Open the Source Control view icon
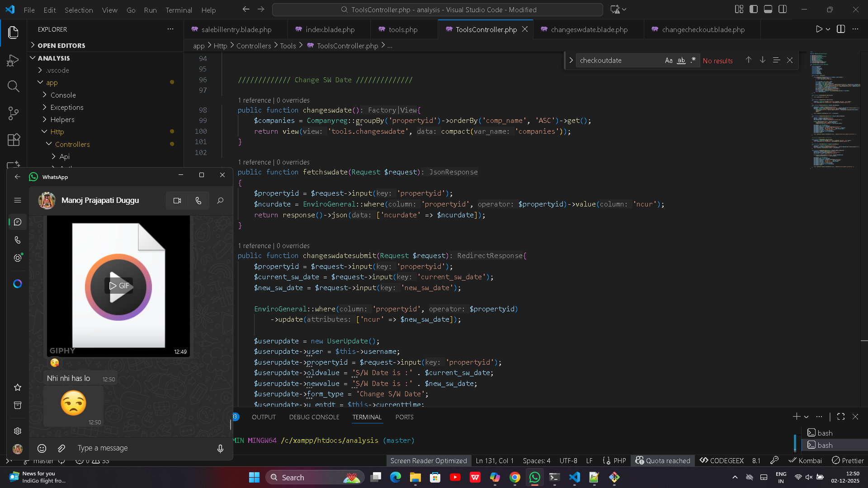 tap(13, 113)
